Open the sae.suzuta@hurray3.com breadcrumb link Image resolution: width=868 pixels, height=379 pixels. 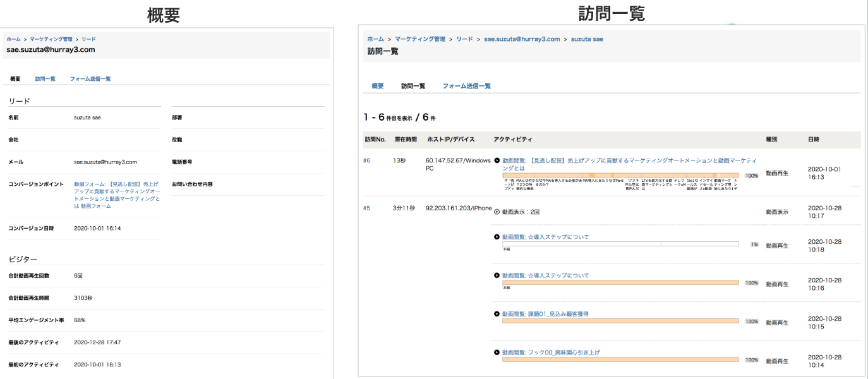[x=522, y=39]
